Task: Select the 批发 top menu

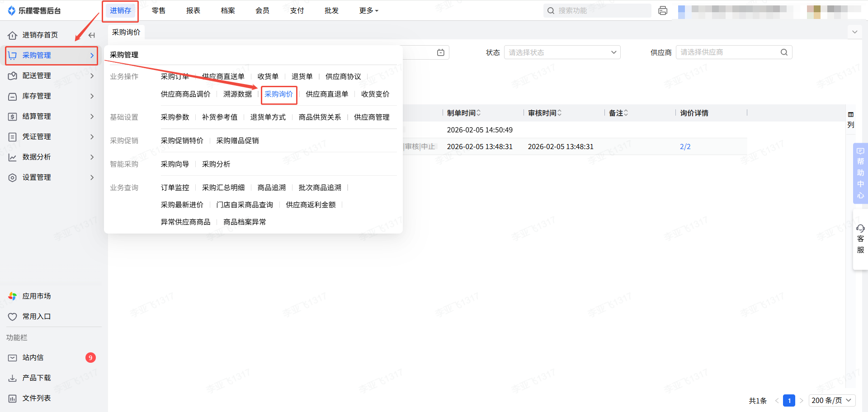Action: point(331,10)
